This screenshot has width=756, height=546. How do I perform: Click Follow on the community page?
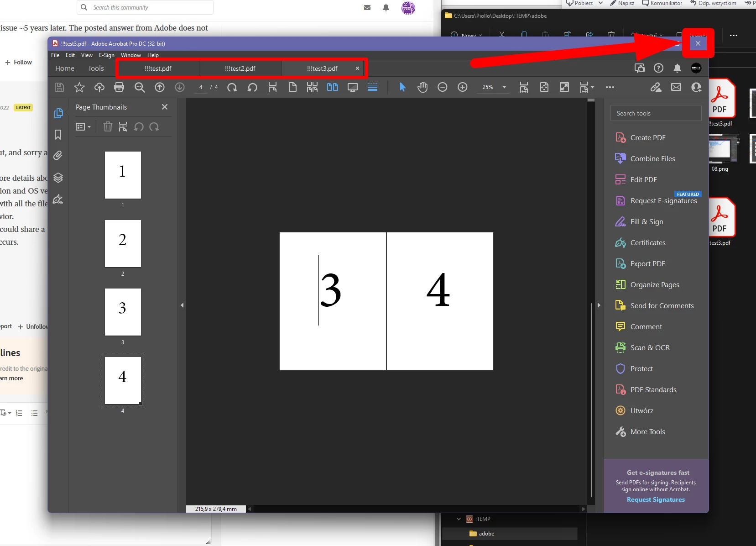[19, 62]
